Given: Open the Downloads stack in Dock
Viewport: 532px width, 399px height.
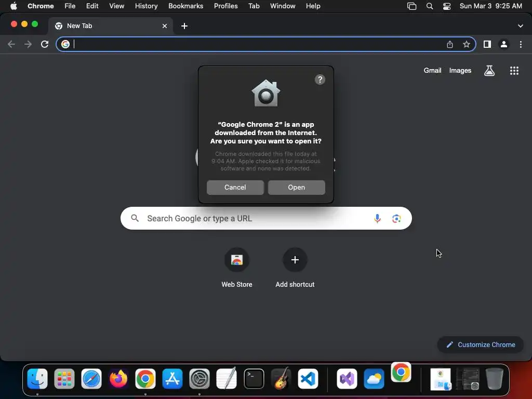Looking at the screenshot, I should coord(441,379).
